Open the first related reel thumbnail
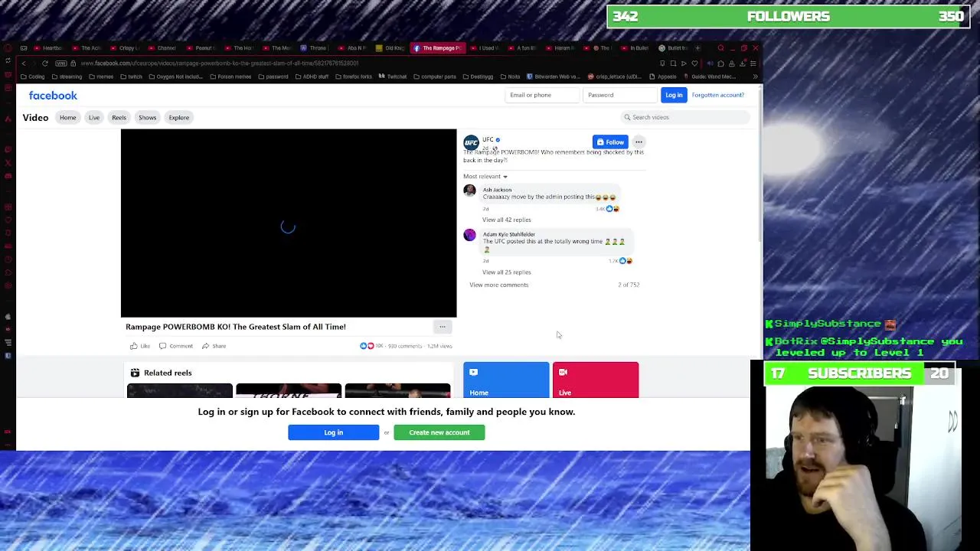The height and width of the screenshot is (551, 980). (x=180, y=391)
